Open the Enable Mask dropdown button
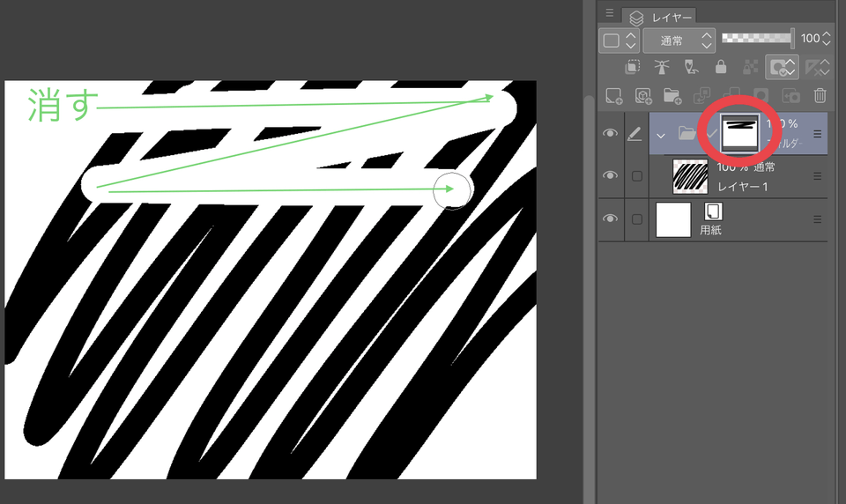846x504 pixels. click(x=782, y=67)
